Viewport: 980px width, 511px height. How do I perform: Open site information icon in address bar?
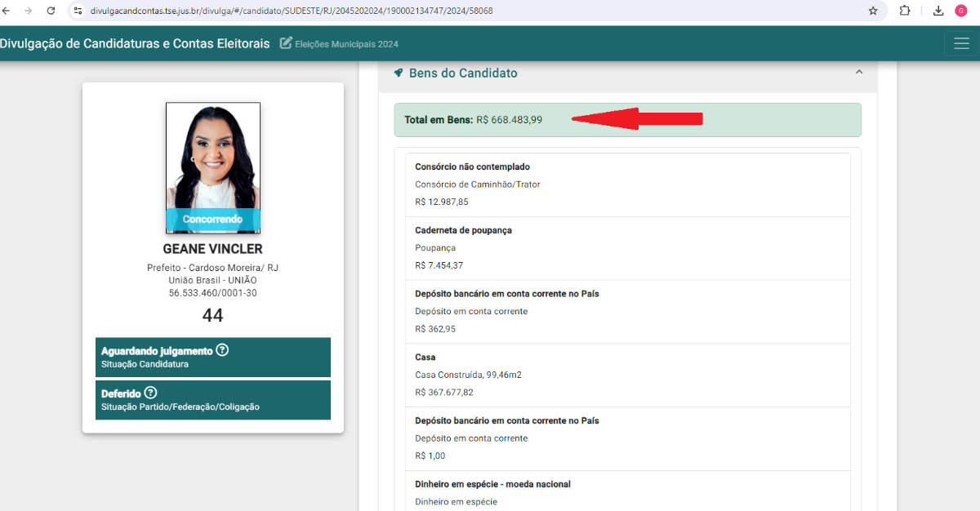[78, 11]
